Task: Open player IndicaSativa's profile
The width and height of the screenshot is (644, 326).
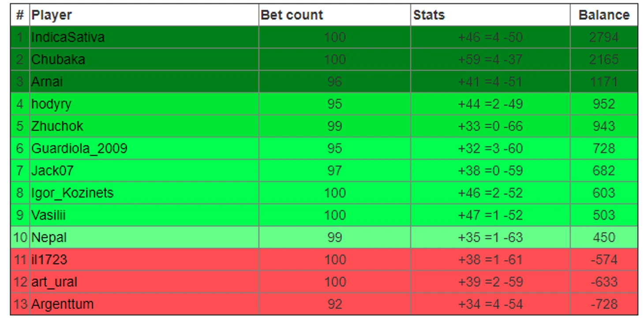Action: coord(68,37)
